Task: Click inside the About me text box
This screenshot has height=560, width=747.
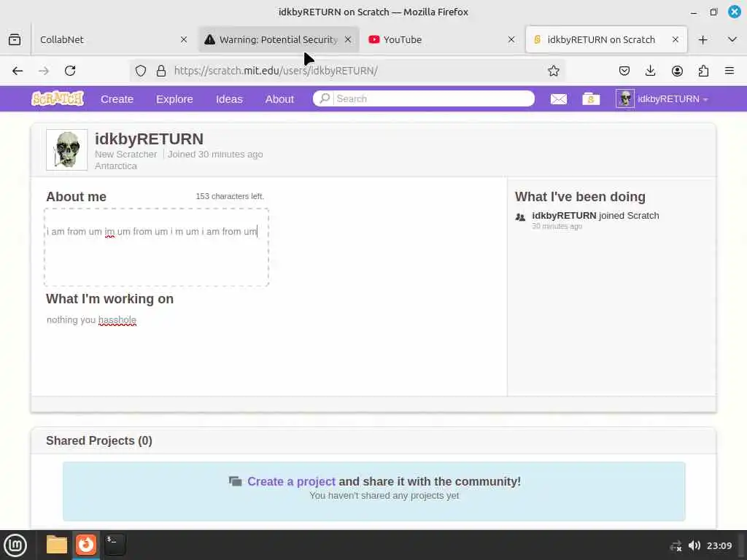Action: point(156,247)
